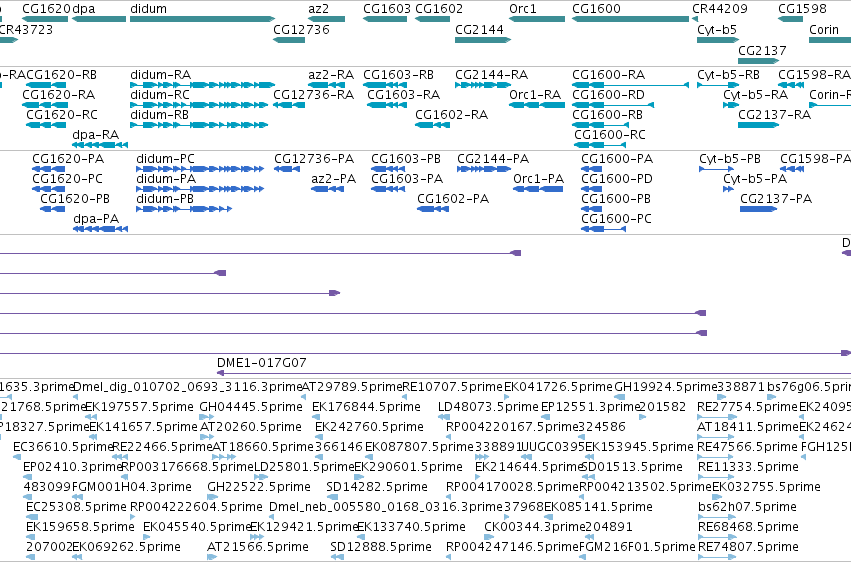Select the az2 gene feature
Viewport: 851px width, 562px height.
pyautogui.click(x=326, y=19)
